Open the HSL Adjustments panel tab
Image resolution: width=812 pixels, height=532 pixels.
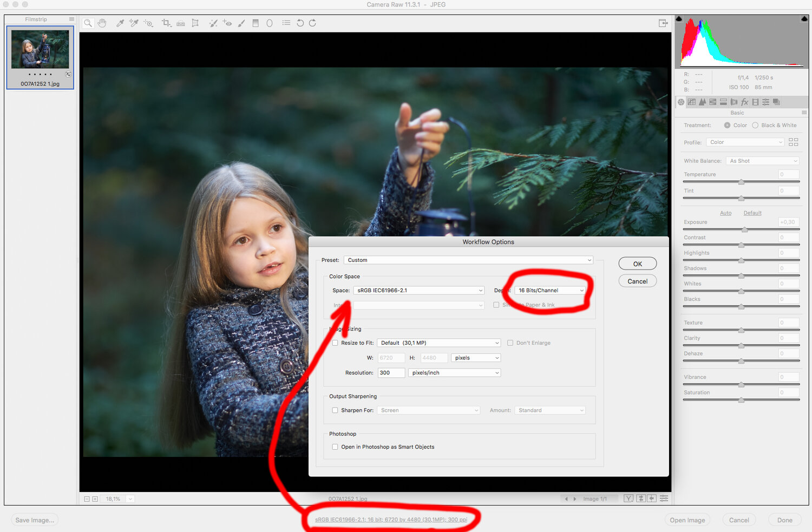pos(712,102)
